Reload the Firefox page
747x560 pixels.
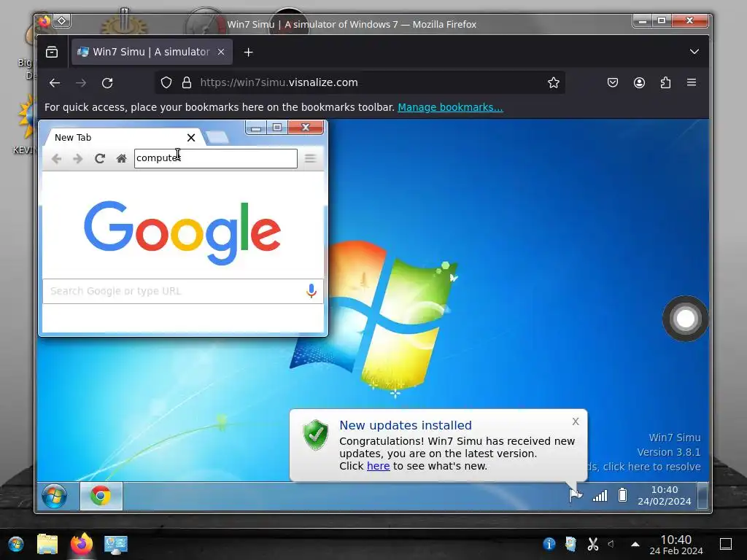(x=107, y=83)
